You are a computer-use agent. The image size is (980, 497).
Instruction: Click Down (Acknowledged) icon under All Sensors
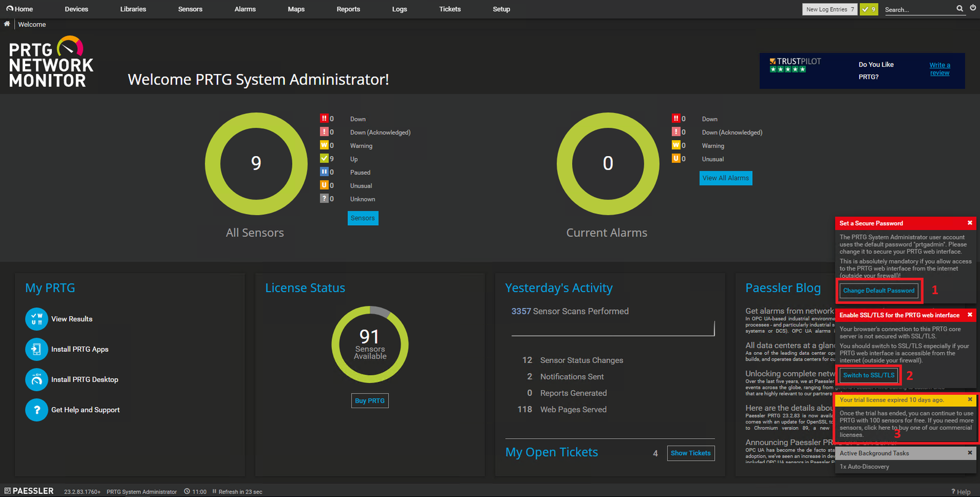[324, 132]
